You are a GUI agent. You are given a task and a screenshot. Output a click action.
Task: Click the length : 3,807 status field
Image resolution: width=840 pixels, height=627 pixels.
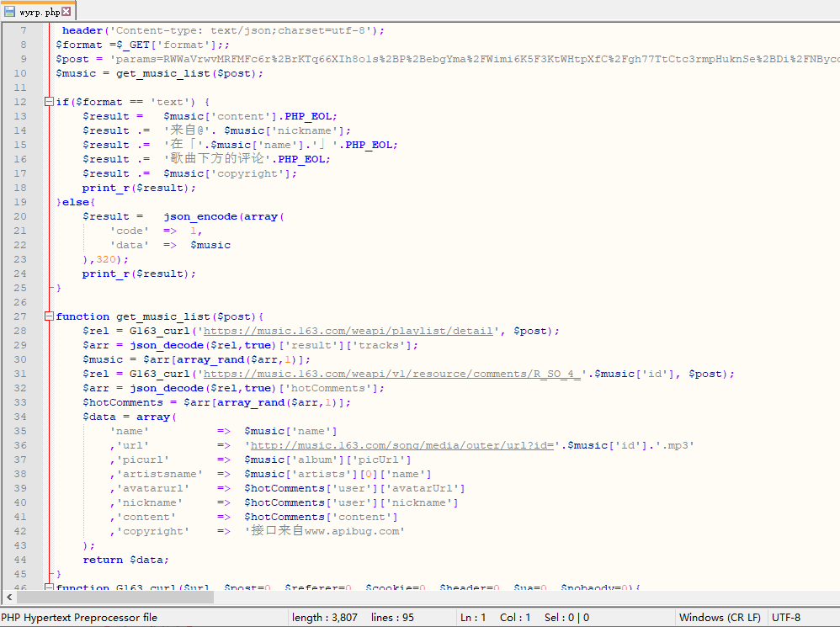pos(325,617)
